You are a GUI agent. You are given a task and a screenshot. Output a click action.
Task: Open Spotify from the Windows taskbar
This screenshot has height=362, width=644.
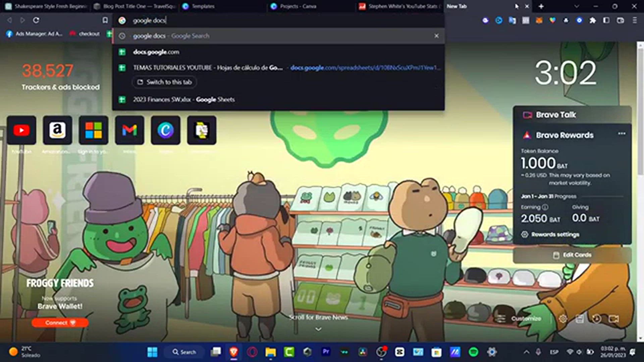(x=473, y=352)
